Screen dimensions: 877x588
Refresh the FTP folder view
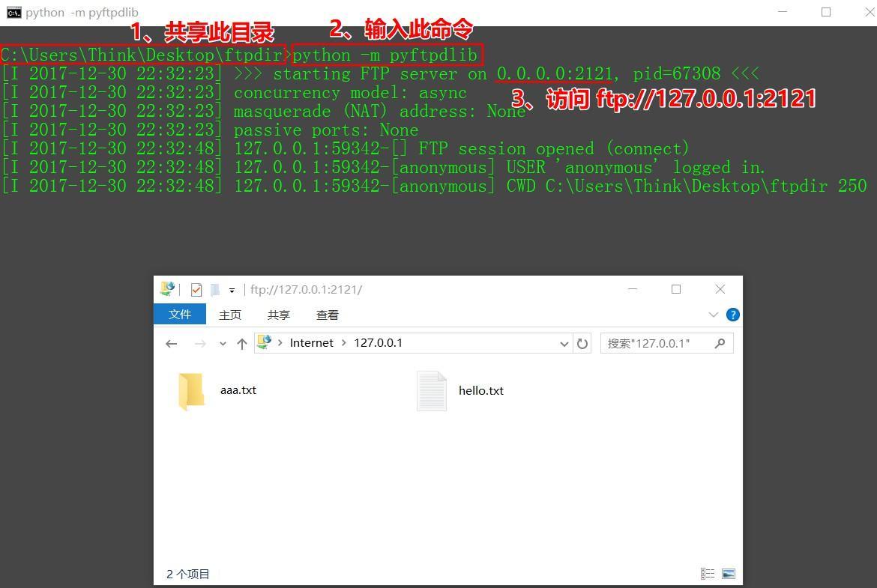[582, 343]
